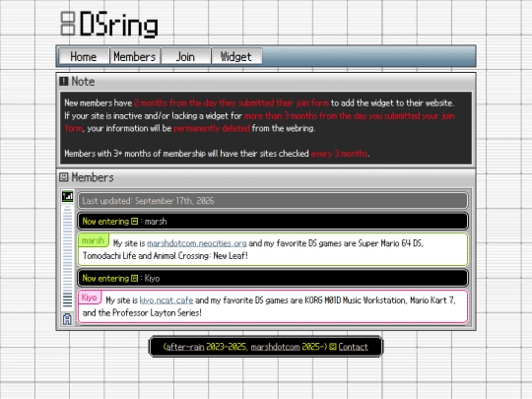532x399 pixels.
Task: Go to the Members tab
Action: tap(135, 56)
